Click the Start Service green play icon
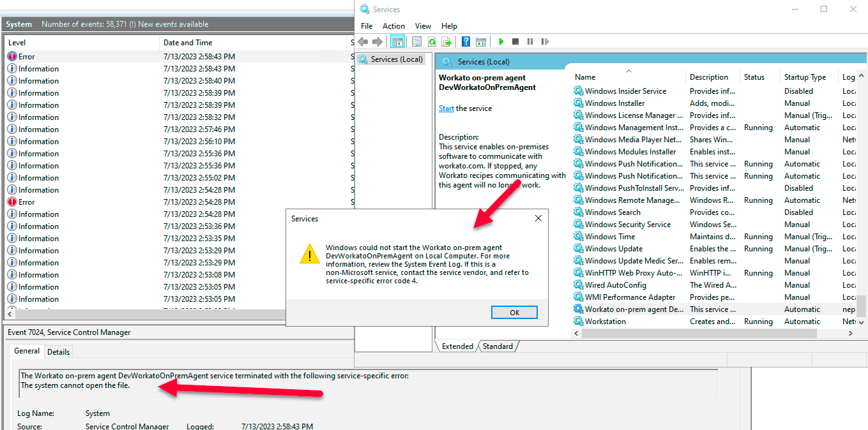Screen dimensions: 868x430 pos(501,41)
